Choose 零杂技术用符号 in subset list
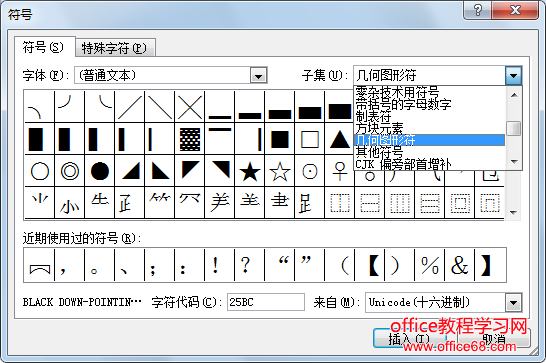This screenshot has width=546, height=363. (429, 92)
